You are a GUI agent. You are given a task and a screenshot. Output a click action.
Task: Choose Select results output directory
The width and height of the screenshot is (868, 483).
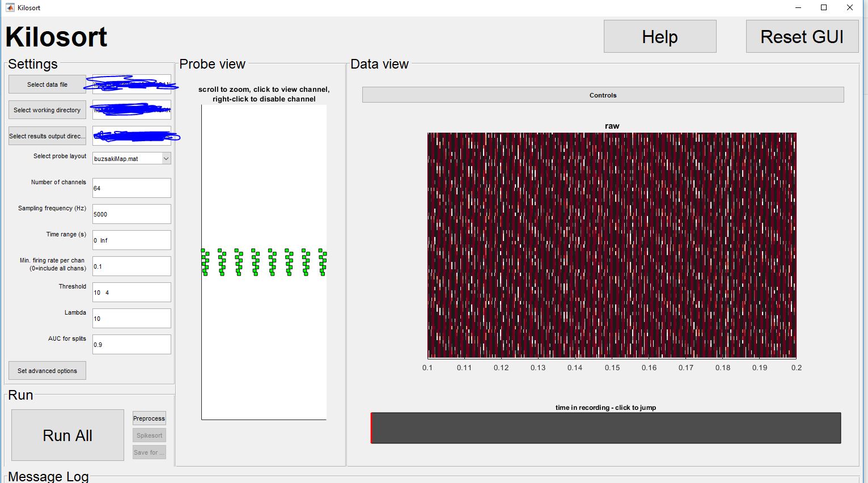[47, 135]
